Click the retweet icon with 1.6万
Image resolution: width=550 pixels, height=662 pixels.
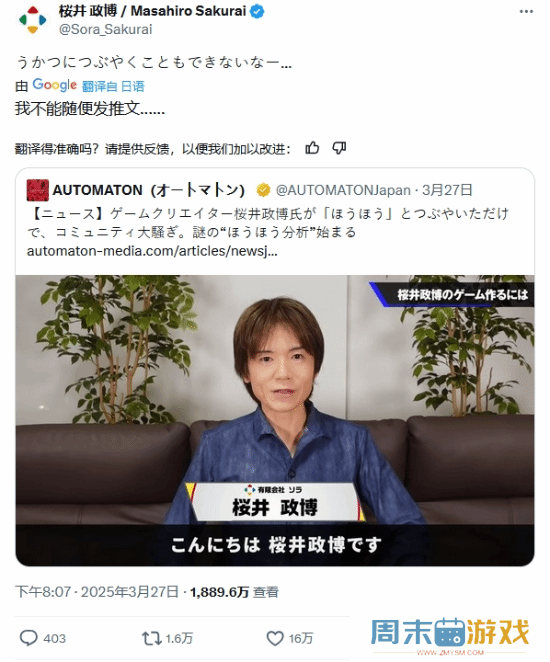pos(151,638)
